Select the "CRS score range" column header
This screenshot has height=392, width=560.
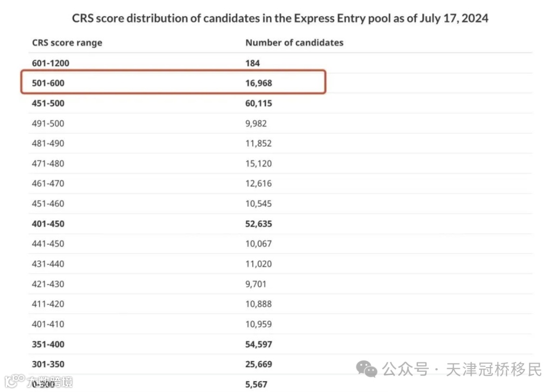point(67,43)
